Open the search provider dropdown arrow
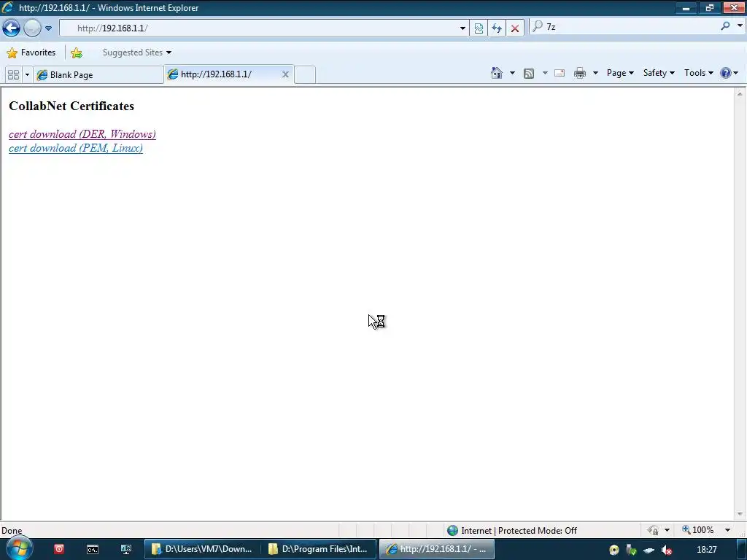Screen dimensions: 747x560 coord(740,26)
